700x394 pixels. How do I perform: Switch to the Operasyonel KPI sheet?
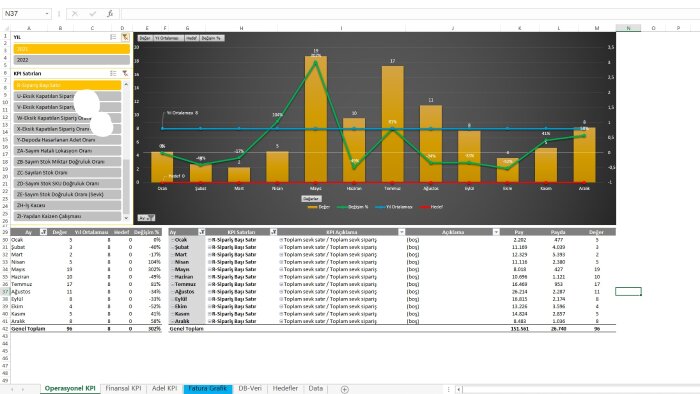pyautogui.click(x=70, y=389)
